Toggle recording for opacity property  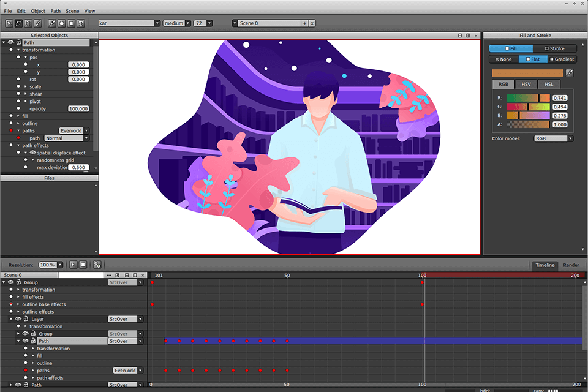18,108
